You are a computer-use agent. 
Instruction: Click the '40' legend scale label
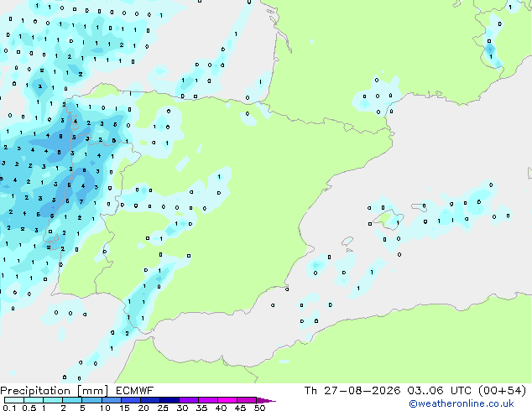click(221, 408)
